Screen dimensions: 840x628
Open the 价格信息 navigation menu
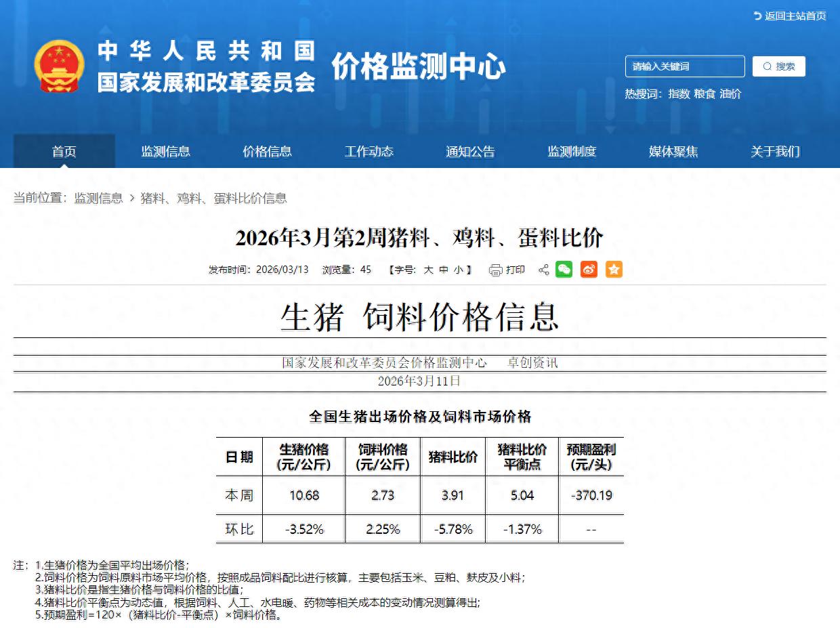267,152
